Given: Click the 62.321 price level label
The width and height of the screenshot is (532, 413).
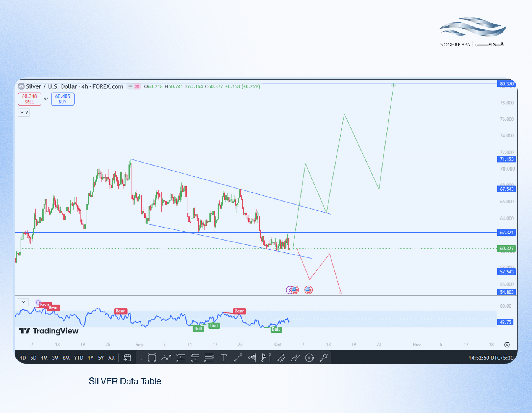Looking at the screenshot, I should coord(507,233).
